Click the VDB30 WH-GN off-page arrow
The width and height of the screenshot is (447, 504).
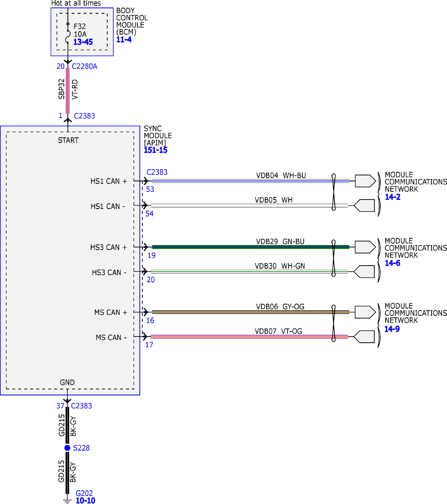(x=364, y=271)
